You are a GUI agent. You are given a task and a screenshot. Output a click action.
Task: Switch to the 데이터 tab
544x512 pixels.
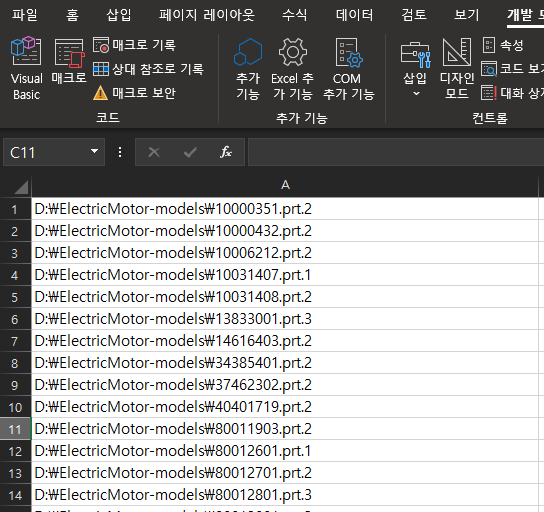tap(354, 15)
